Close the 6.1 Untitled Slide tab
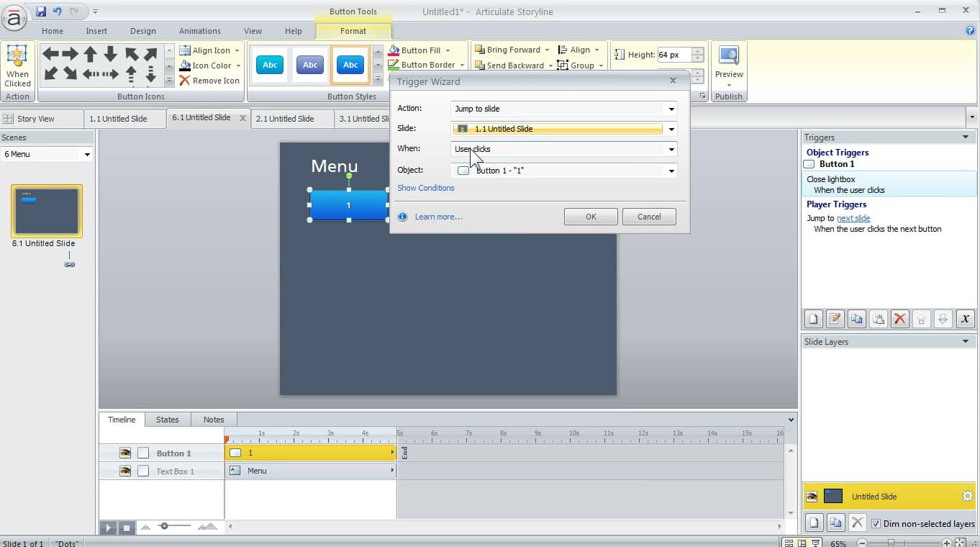Screen dimensions: 980x547 coord(242,118)
